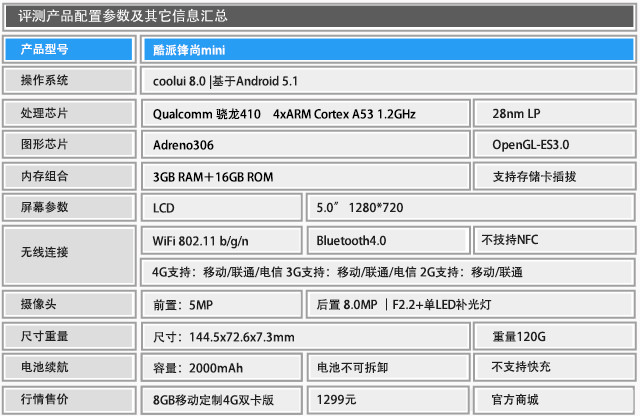
Task: Select the coolui 8.0 Android 5.1 cell
Action: tap(387, 81)
